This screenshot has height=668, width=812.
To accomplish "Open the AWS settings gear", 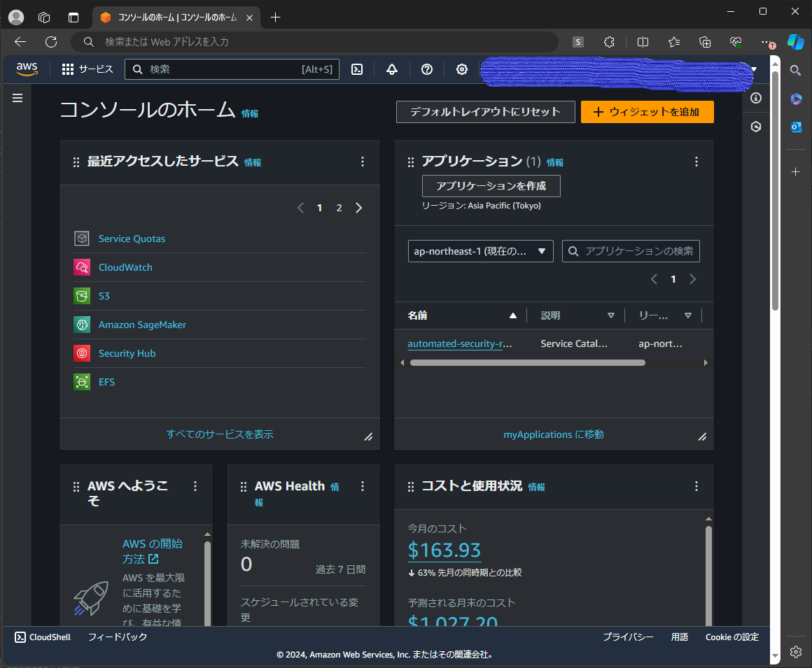I will 462,69.
